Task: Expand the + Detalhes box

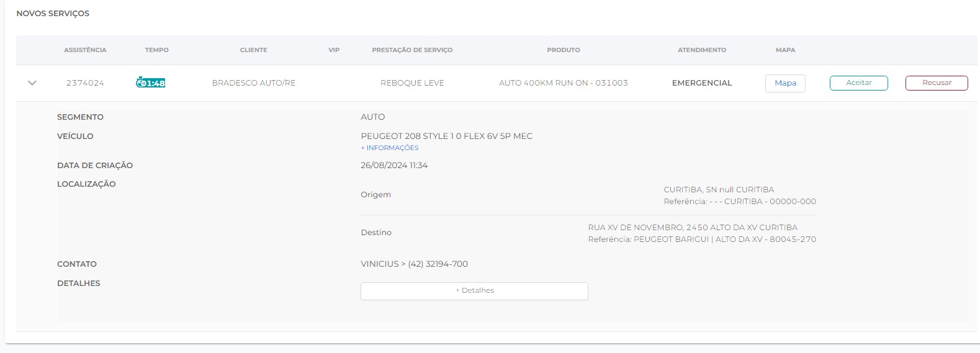Action: [474, 291]
